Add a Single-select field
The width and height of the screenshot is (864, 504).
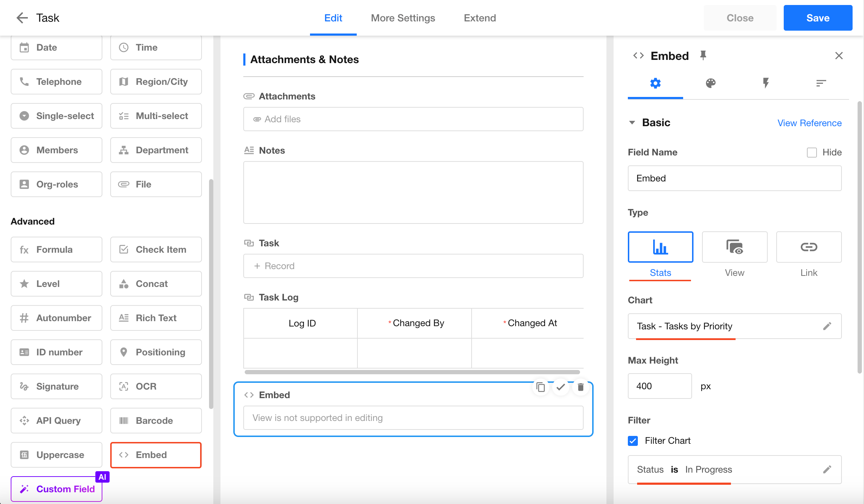pos(56,116)
